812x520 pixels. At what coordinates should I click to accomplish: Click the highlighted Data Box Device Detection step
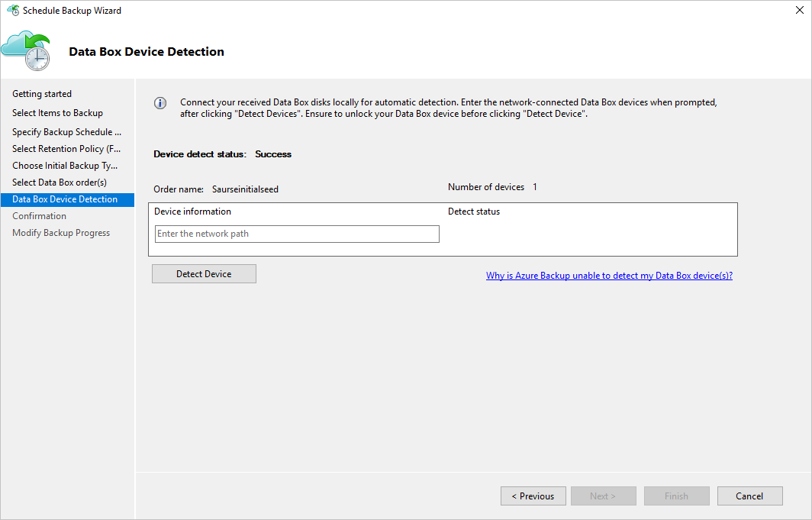click(67, 199)
